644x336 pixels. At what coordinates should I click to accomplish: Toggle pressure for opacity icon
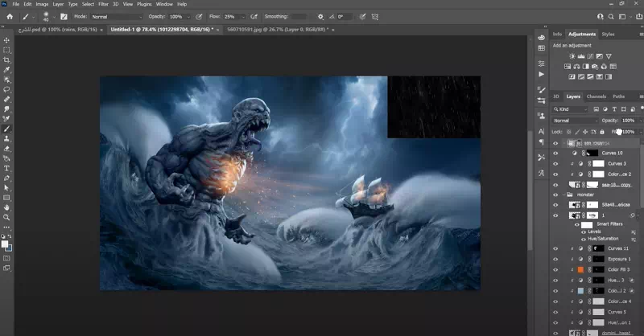pyautogui.click(x=199, y=17)
